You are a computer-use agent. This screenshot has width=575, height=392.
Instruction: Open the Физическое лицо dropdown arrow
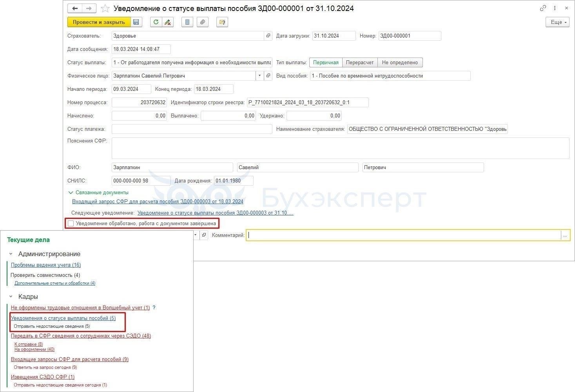click(259, 76)
